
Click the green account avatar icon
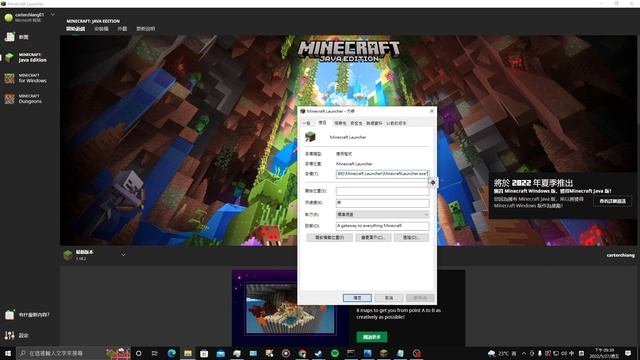9,17
